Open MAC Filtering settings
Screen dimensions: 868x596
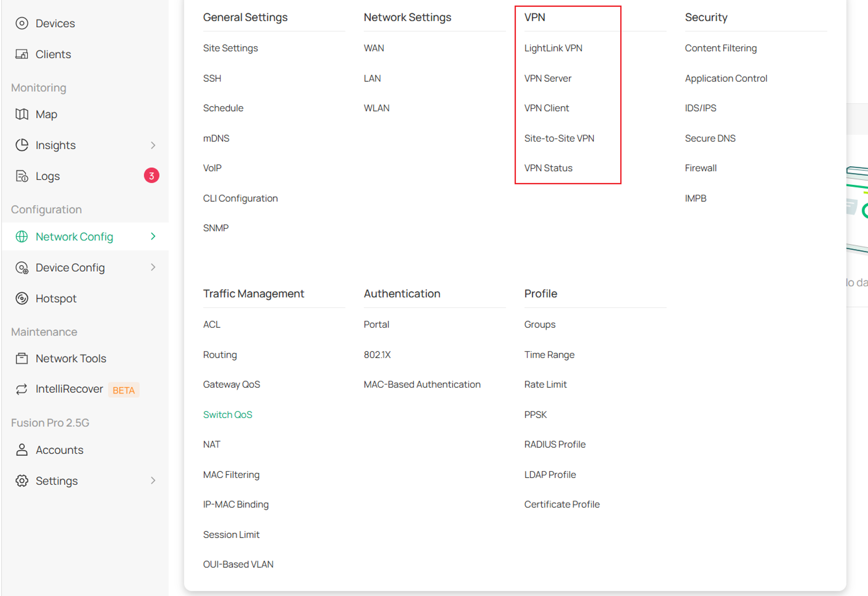click(231, 475)
